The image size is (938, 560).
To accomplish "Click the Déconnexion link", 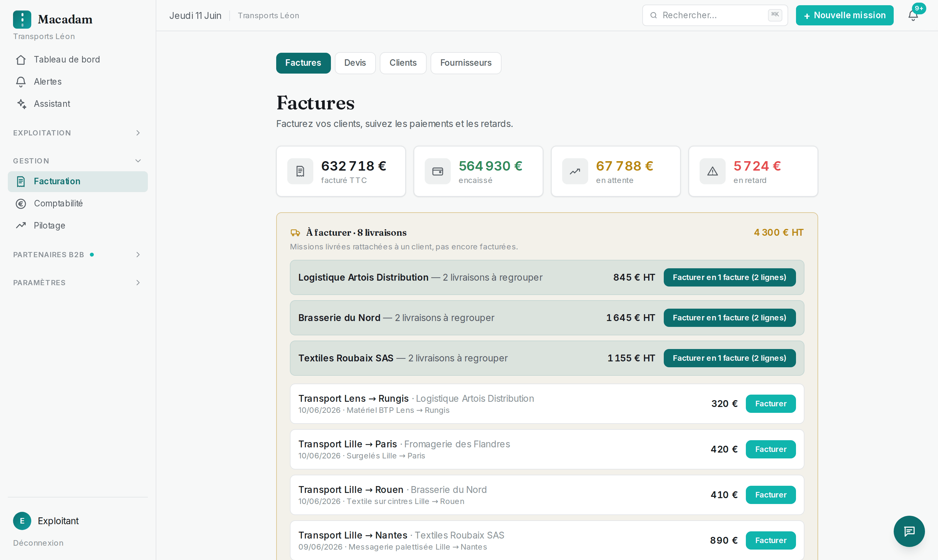I will click(38, 543).
